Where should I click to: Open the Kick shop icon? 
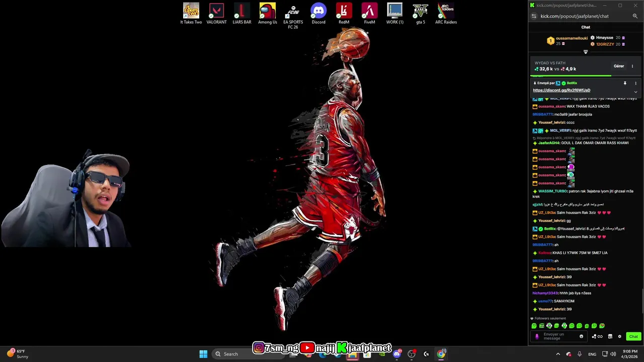point(610,336)
